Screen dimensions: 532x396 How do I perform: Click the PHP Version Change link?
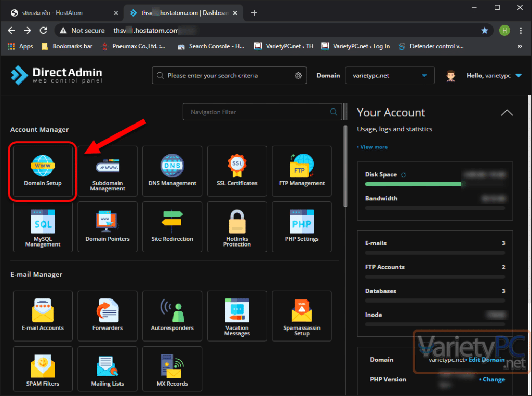pos(493,380)
